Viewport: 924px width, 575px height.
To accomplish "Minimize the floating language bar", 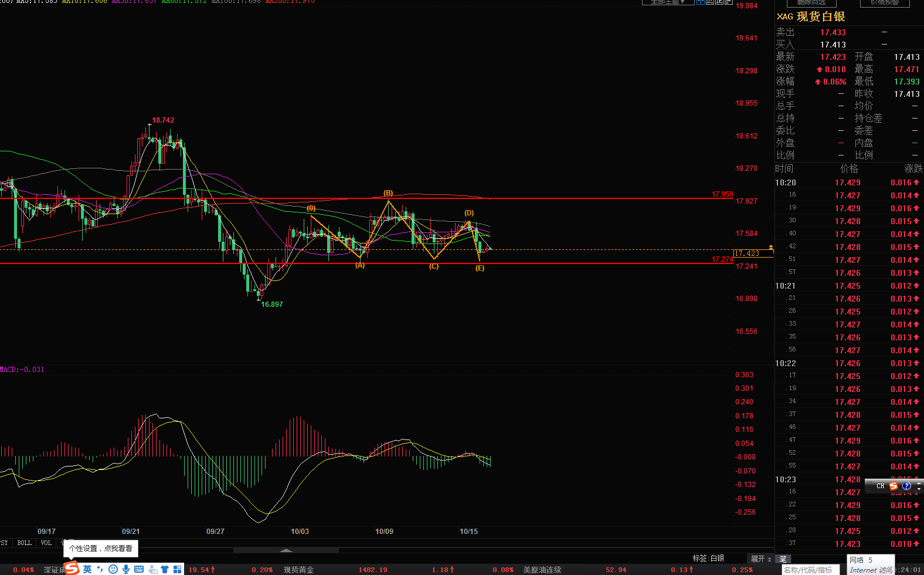I will tap(919, 482).
